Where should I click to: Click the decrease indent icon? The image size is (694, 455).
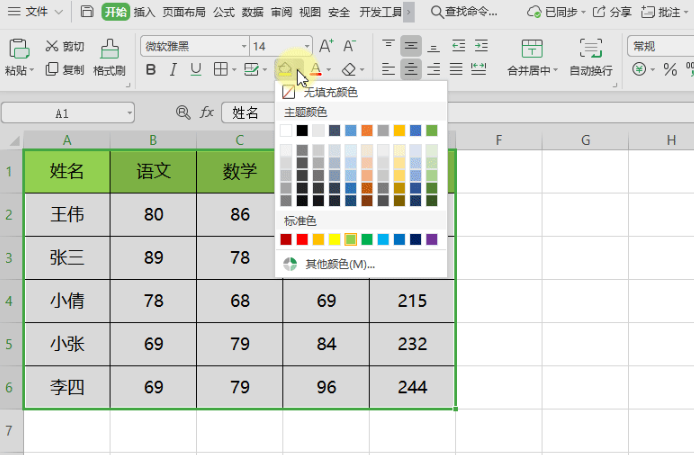[x=459, y=46]
